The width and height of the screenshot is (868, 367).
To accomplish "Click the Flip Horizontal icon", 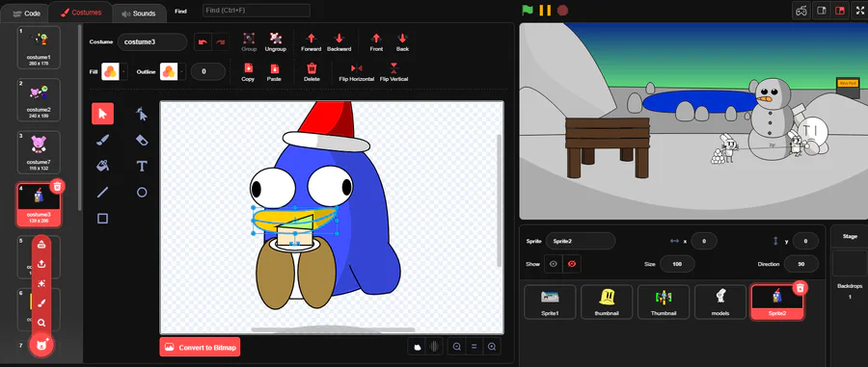I will [357, 68].
